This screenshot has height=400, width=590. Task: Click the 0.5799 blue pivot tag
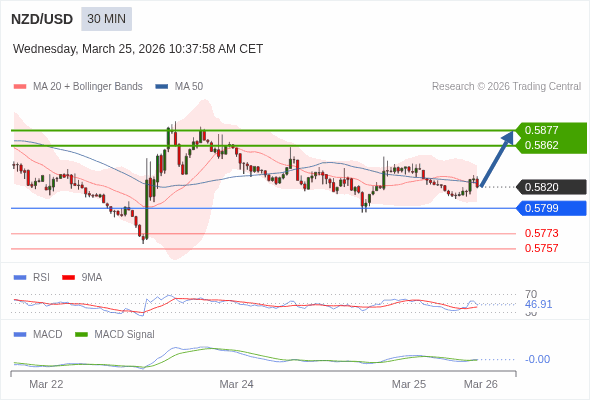pos(552,208)
